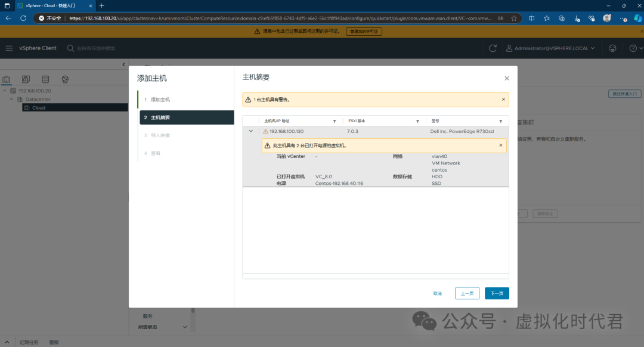Switch to Networking inventory view
The image size is (644, 347).
click(65, 79)
